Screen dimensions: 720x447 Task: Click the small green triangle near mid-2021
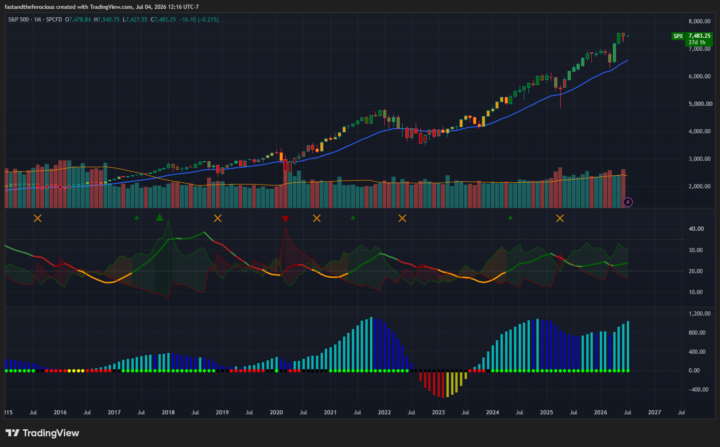point(353,218)
